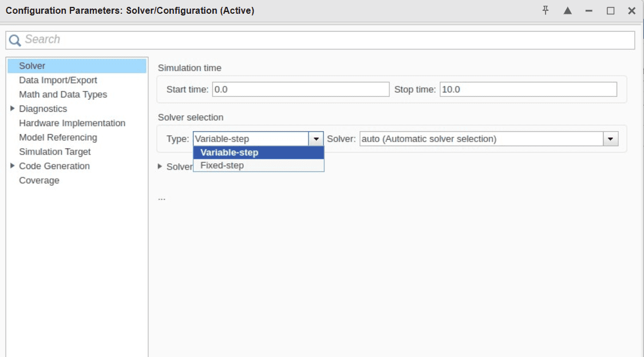The height and width of the screenshot is (357, 644).
Task: Minimize the Configuration Parameters window
Action: pos(588,11)
